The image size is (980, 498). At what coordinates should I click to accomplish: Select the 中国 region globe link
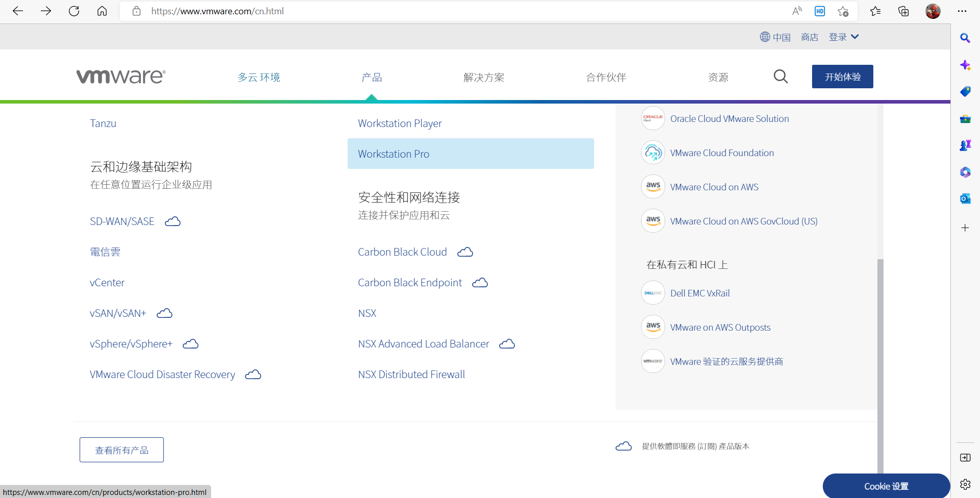point(775,37)
